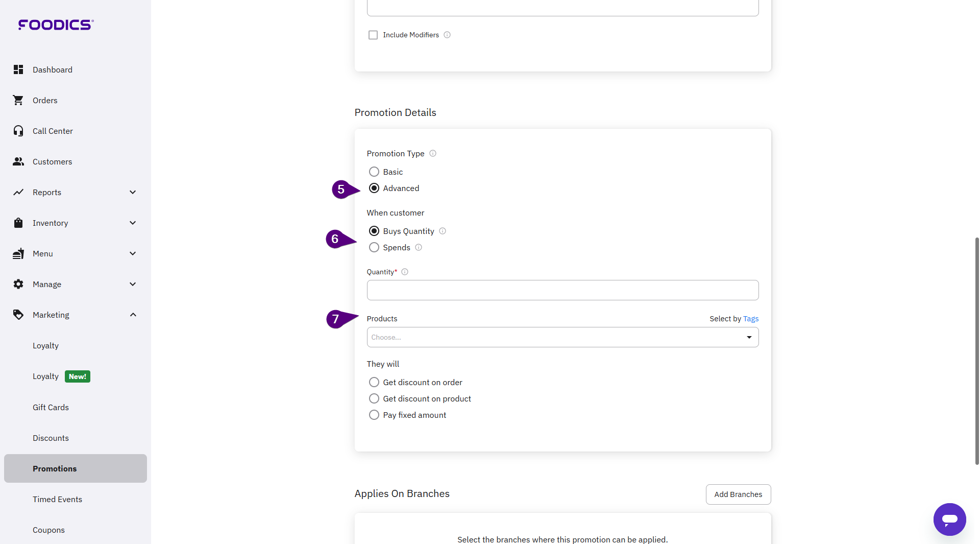This screenshot has height=544, width=980.
Task: Expand the Reports menu chevron
Action: click(x=133, y=192)
